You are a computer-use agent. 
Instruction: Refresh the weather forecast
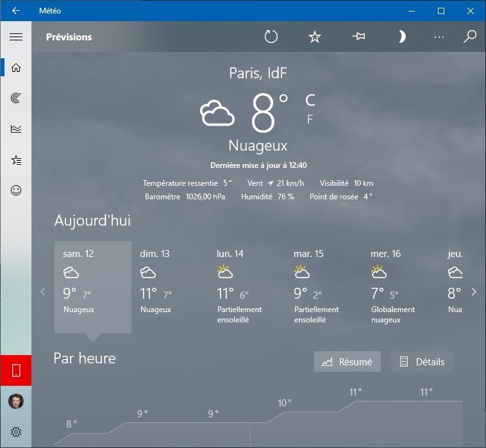[x=271, y=37]
